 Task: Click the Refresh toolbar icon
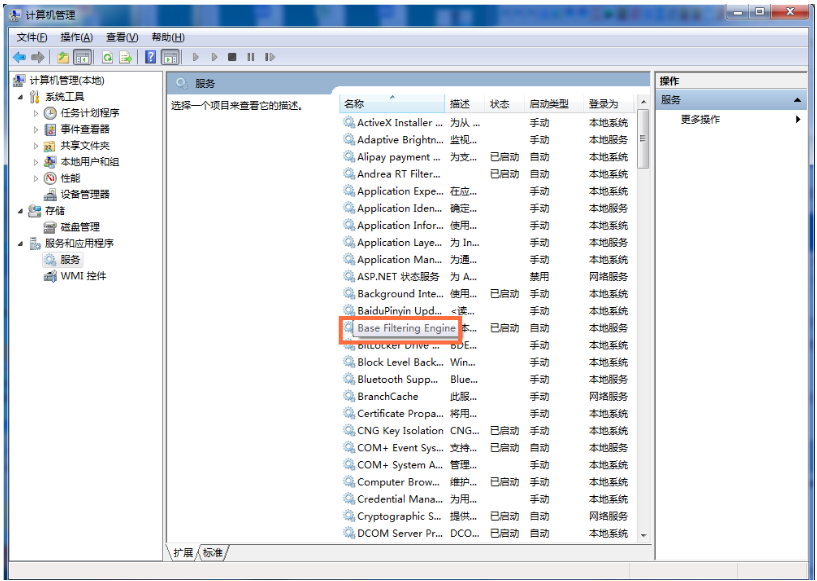[x=107, y=57]
